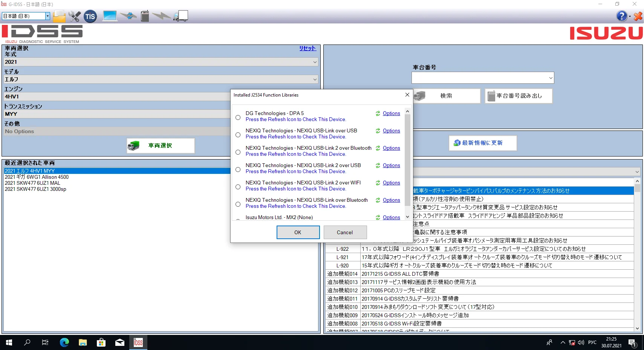Expand the 年式 dropdown showing 2021
This screenshot has width=644, height=350.
click(161, 62)
